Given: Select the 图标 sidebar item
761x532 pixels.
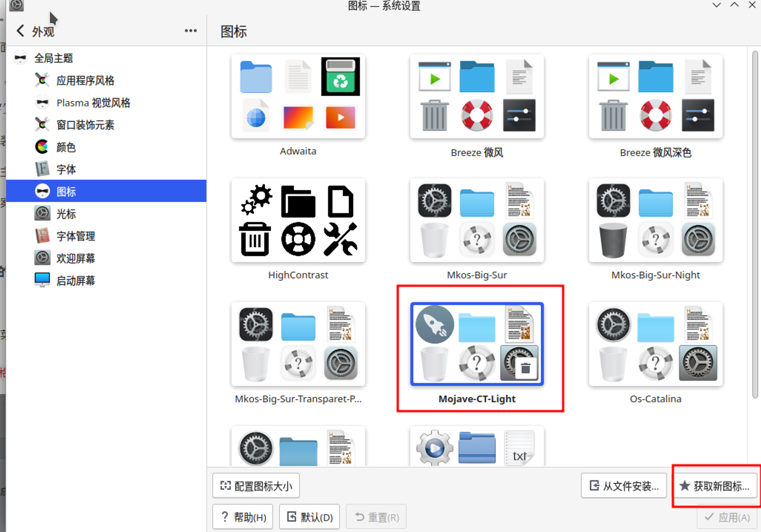Looking at the screenshot, I should pyautogui.click(x=107, y=191).
